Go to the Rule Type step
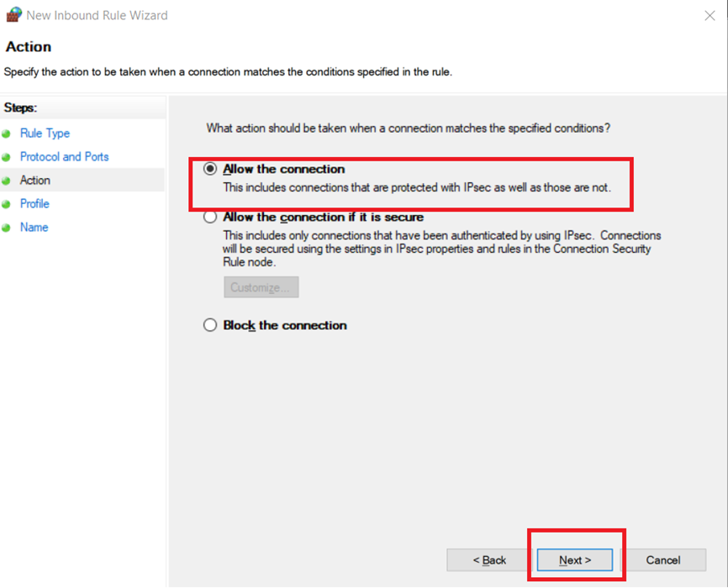The image size is (728, 588). [x=45, y=134]
